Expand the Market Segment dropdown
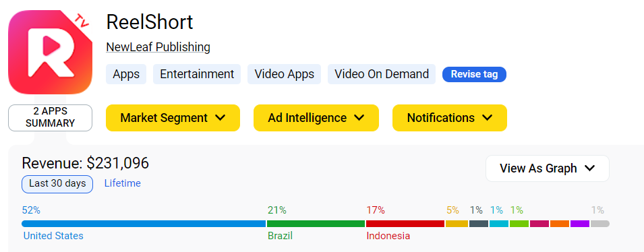The image size is (644, 252). tap(173, 118)
